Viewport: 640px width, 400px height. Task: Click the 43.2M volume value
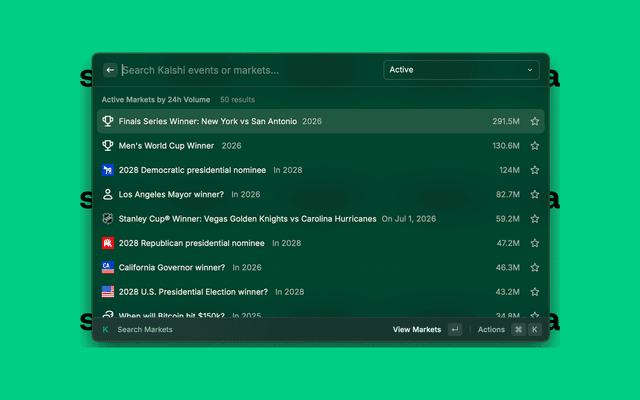coord(508,292)
